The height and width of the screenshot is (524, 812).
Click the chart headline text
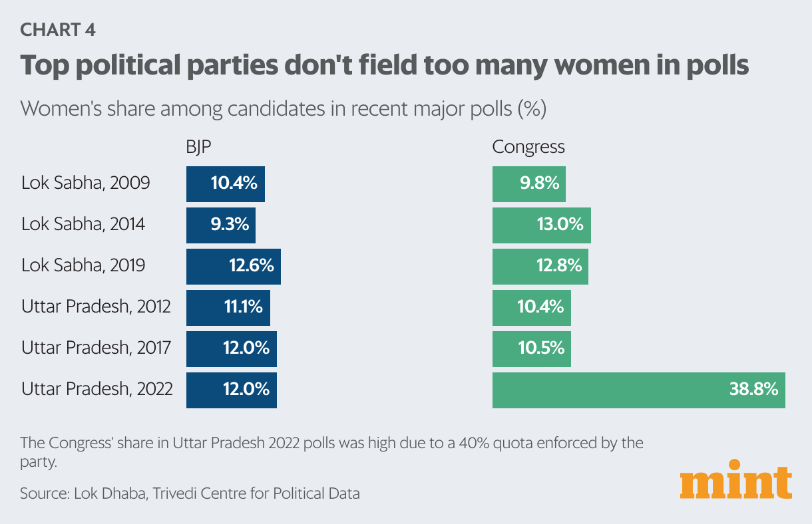pyautogui.click(x=385, y=66)
